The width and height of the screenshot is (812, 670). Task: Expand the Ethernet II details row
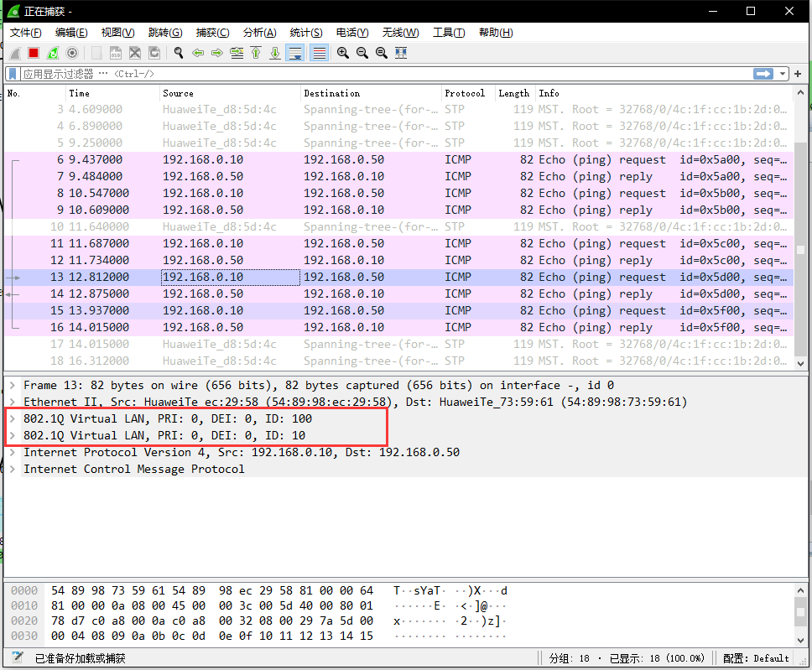click(x=13, y=402)
